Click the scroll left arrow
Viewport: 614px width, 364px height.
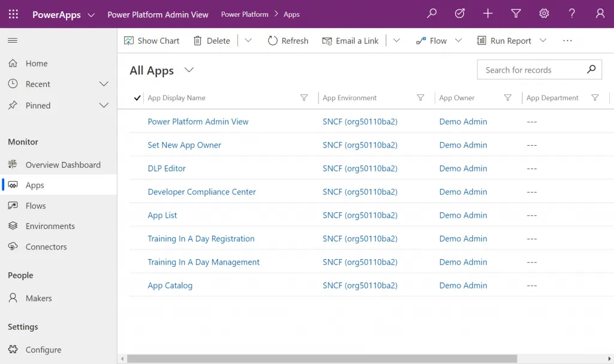pyautogui.click(x=122, y=359)
